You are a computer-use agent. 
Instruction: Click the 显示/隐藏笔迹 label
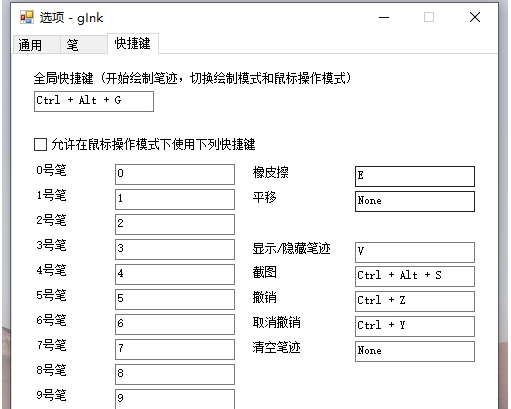coord(291,249)
